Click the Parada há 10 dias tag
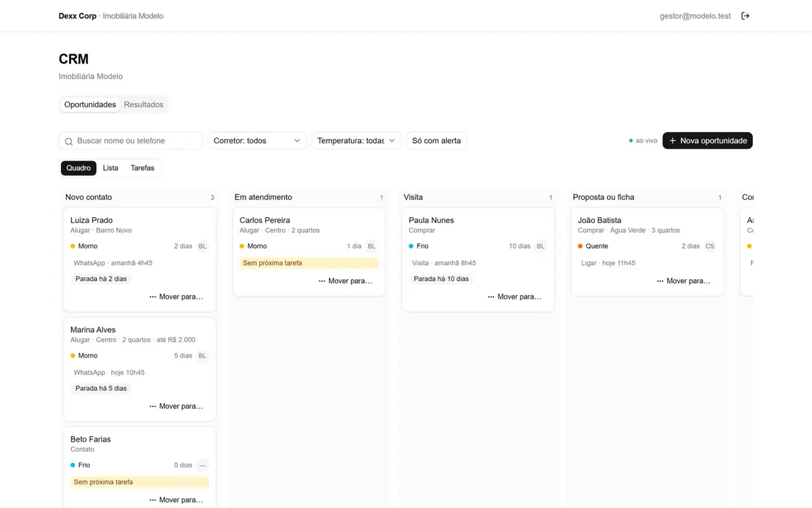812x508 pixels. coord(441,279)
